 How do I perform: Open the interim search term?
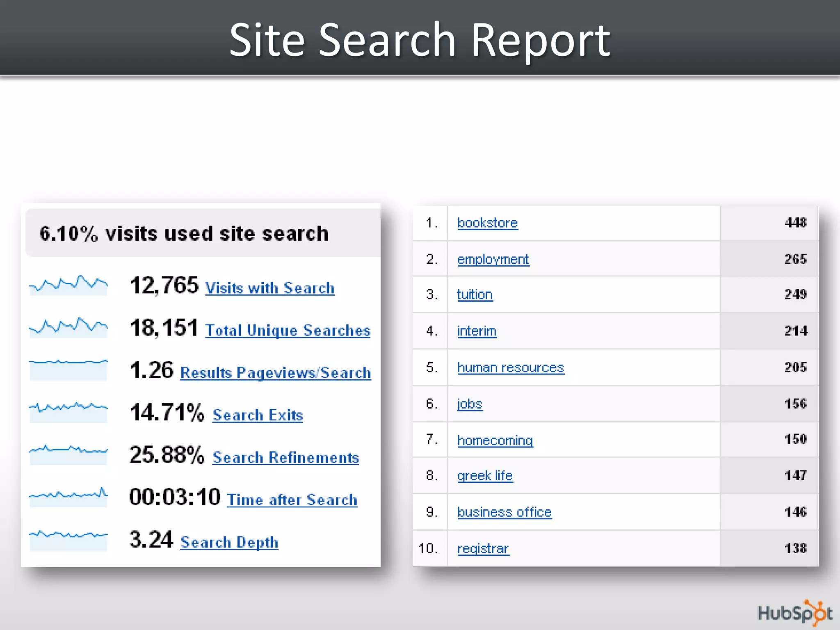click(477, 331)
